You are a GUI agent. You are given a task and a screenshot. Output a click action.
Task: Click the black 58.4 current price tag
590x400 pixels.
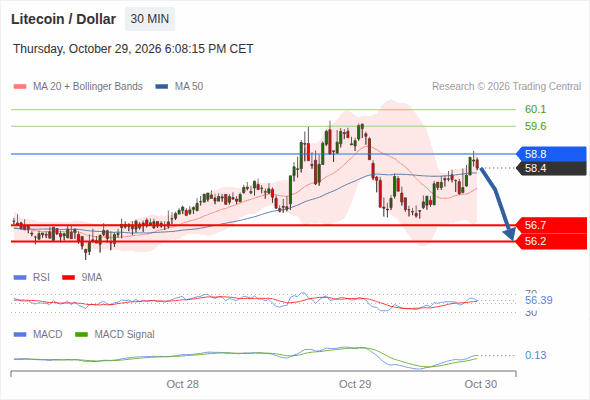551,168
